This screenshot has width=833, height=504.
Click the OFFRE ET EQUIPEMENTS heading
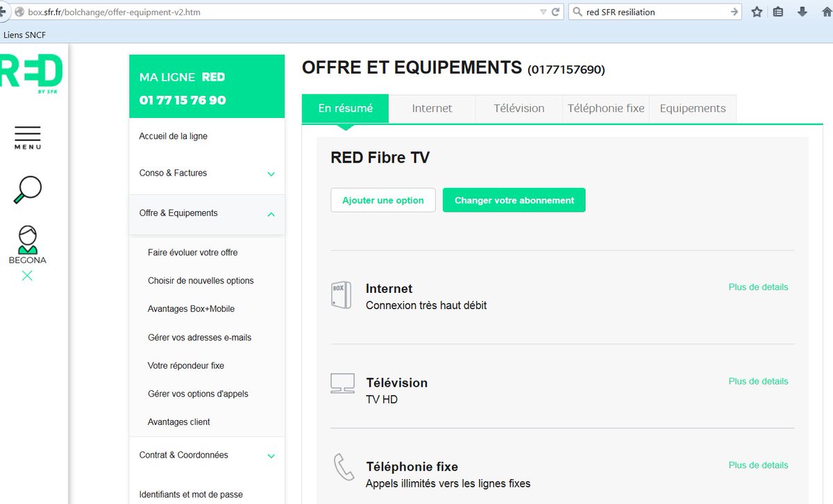tap(412, 67)
